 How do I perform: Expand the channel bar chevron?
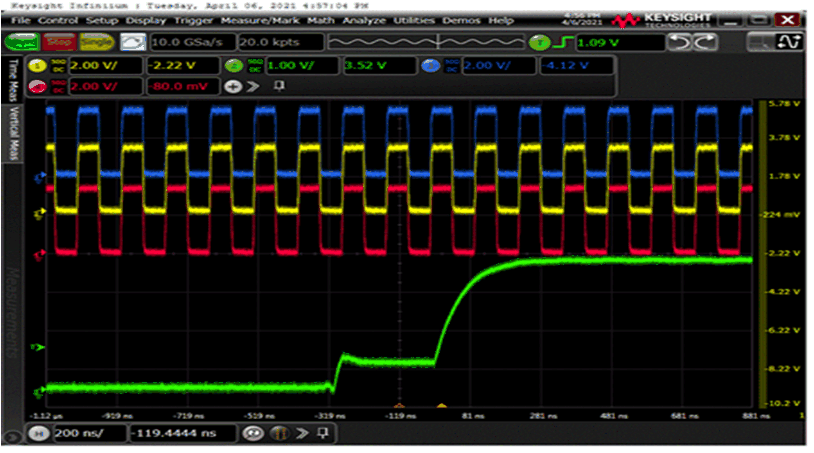pos(252,86)
